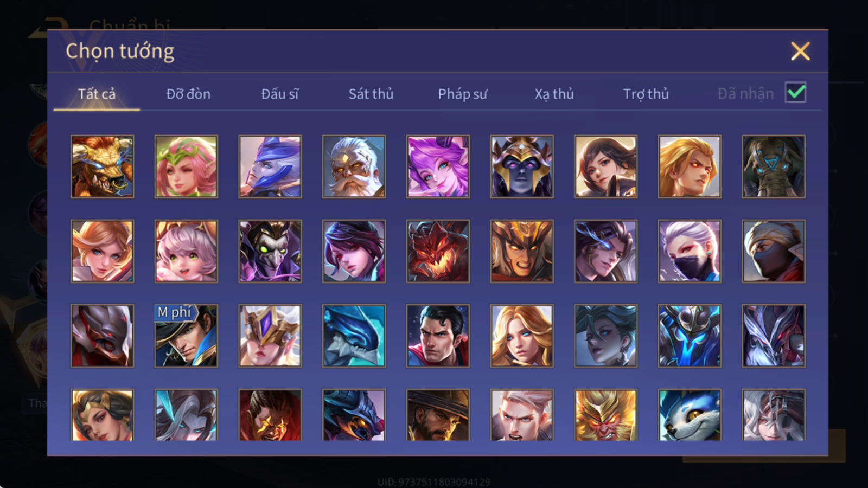The height and width of the screenshot is (488, 868).
Task: Select the masked silver-haired ninja hero
Action: 690,251
